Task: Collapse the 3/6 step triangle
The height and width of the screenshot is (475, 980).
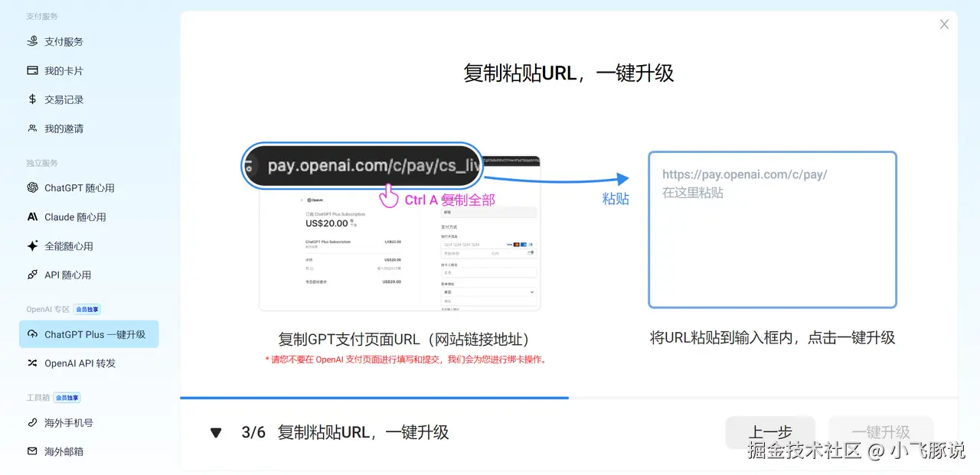Action: (x=216, y=433)
